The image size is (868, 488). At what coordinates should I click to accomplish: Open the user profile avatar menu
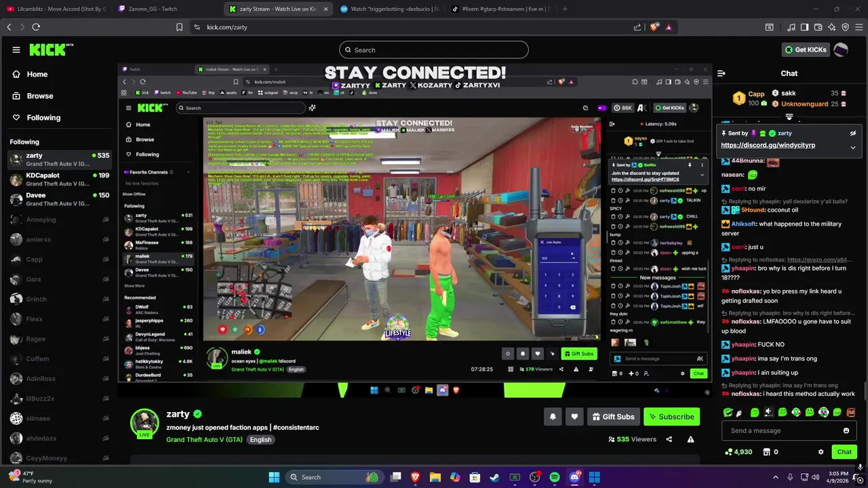tap(841, 49)
